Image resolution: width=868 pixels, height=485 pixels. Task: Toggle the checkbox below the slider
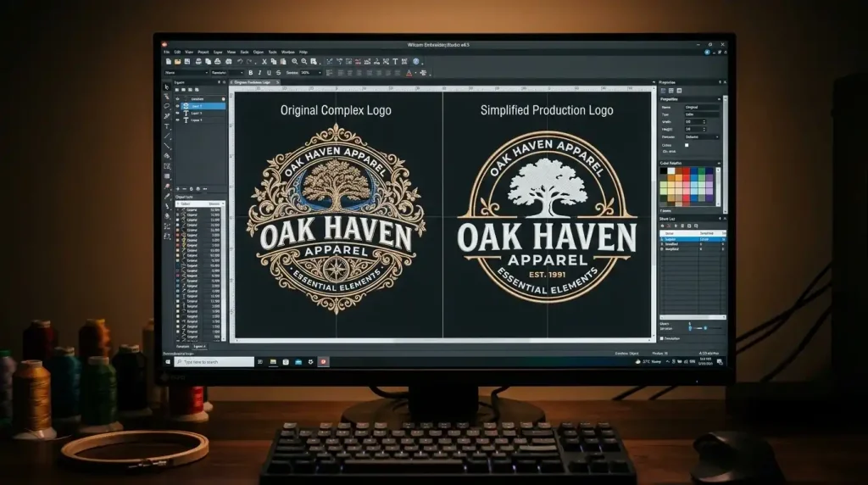pos(663,337)
